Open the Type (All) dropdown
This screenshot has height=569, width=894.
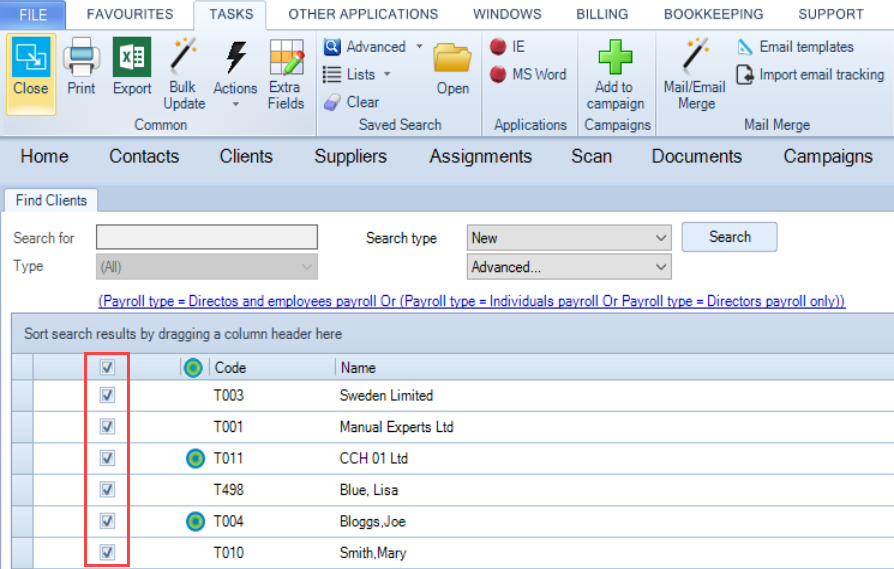pos(207,267)
